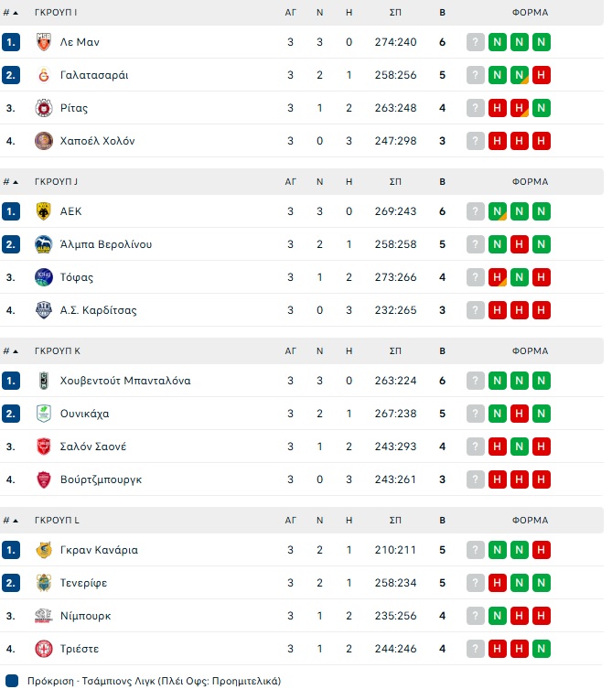Sort Group J by rank column arrow

pyautogui.click(x=16, y=182)
